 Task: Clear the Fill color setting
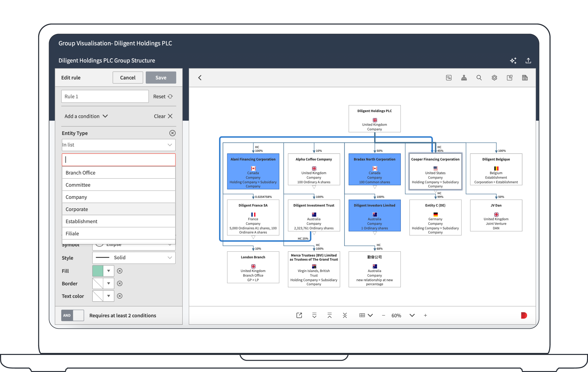click(x=120, y=271)
